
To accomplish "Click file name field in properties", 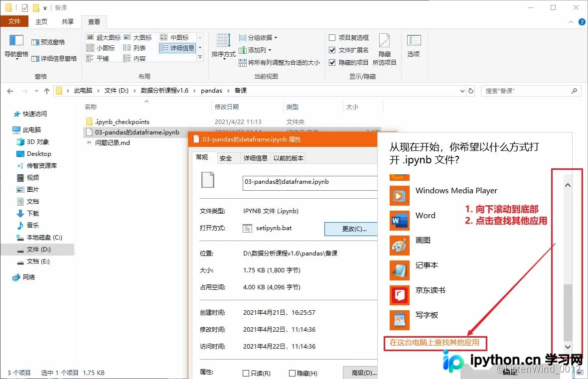I will 310,183.
